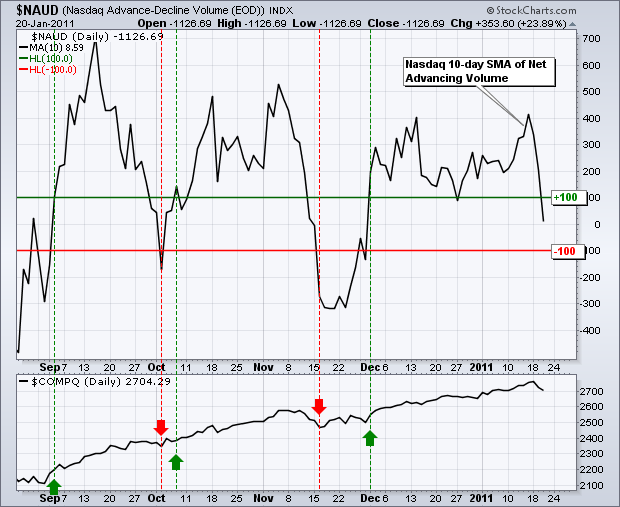Click the Chg +353.60 (+23.89%) value
The image size is (620, 507).
(x=508, y=23)
